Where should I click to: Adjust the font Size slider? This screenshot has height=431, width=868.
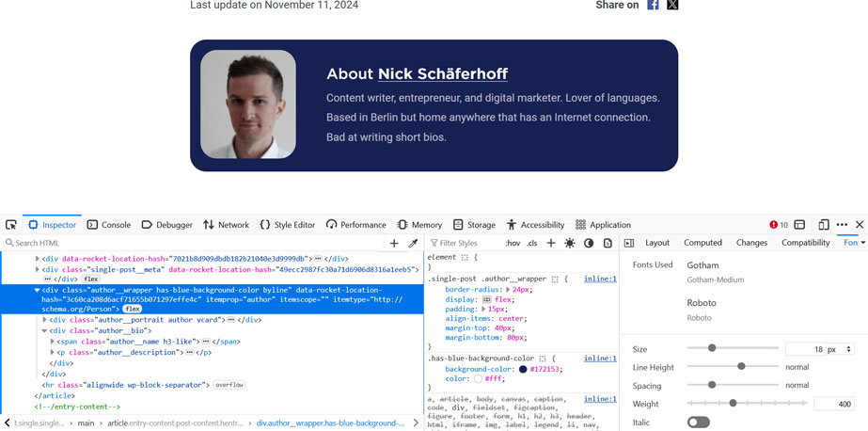click(733, 348)
